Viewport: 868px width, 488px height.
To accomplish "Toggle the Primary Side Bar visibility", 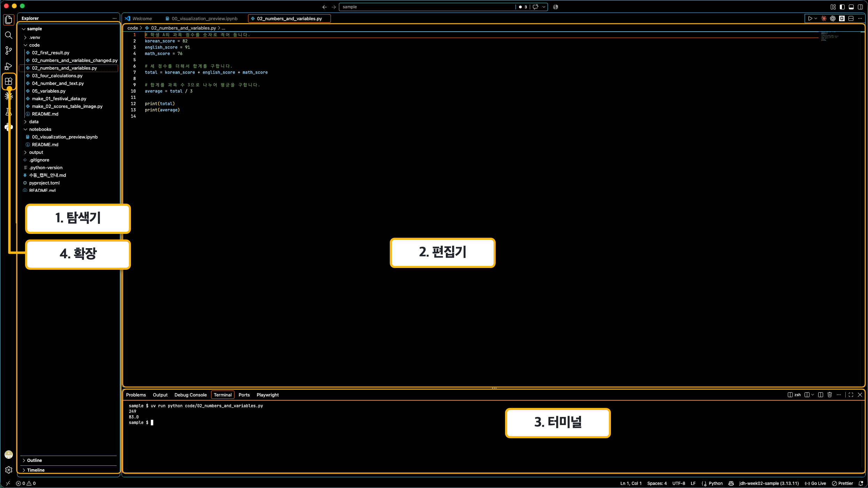I will point(842,7).
